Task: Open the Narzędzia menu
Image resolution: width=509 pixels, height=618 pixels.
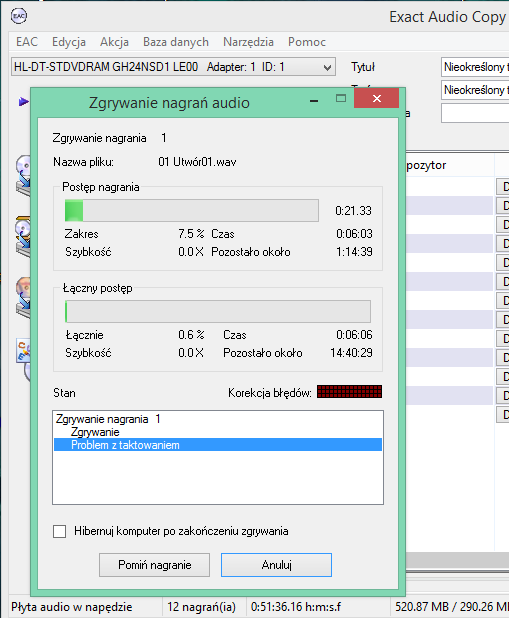Action: (x=248, y=42)
